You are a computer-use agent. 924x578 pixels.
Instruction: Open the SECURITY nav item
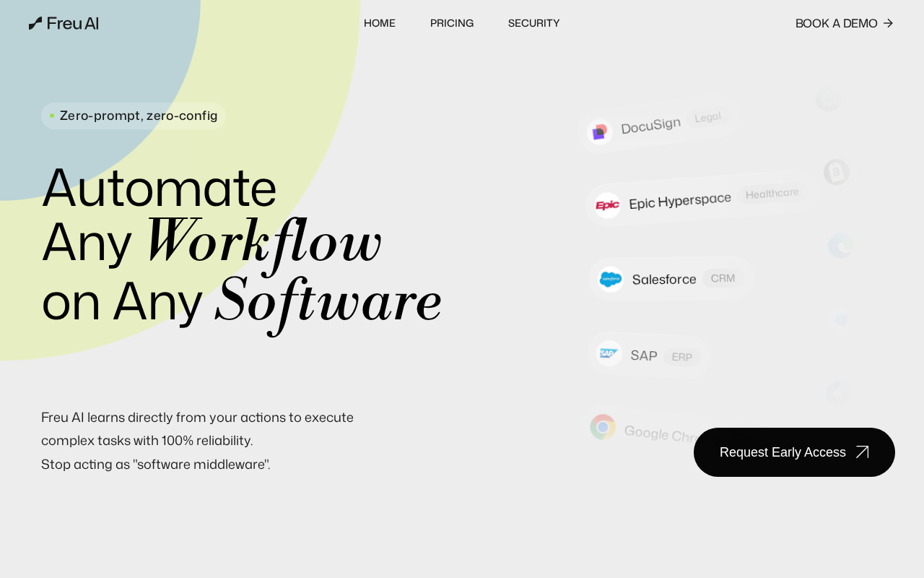pyautogui.click(x=534, y=23)
